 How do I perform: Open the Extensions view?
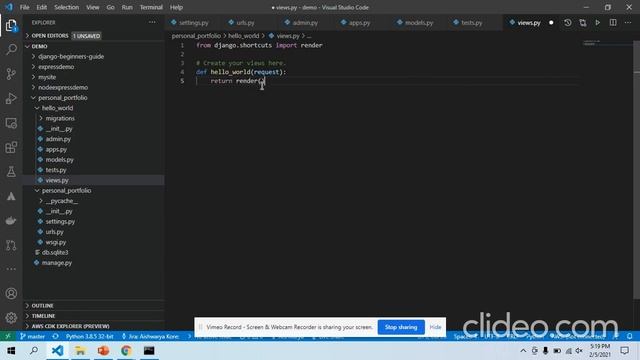point(11,147)
